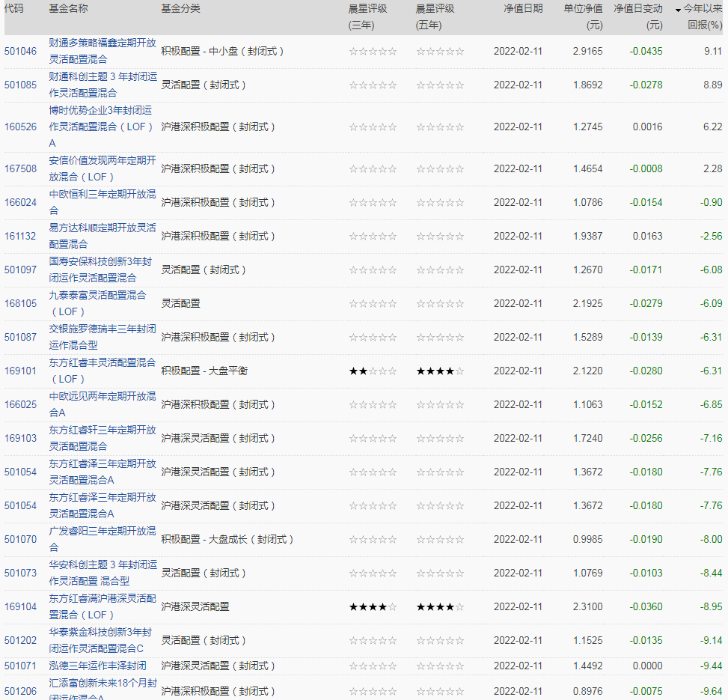Open 汇添富创新未来18个月封闭运作 fund
728x700 pixels.
(x=103, y=690)
